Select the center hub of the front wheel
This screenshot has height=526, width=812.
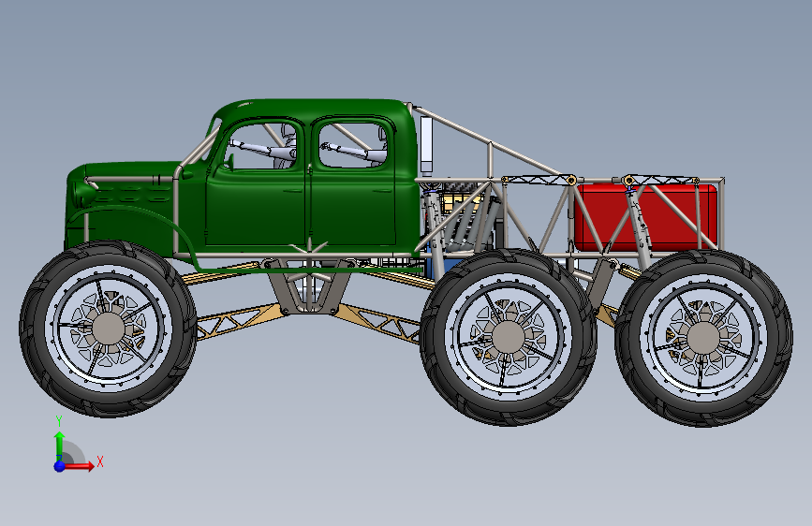click(x=108, y=329)
